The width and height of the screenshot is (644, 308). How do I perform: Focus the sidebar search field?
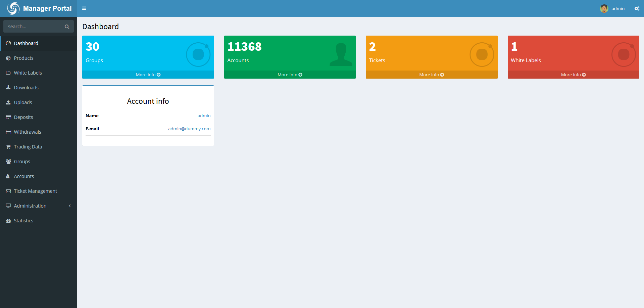pyautogui.click(x=34, y=27)
